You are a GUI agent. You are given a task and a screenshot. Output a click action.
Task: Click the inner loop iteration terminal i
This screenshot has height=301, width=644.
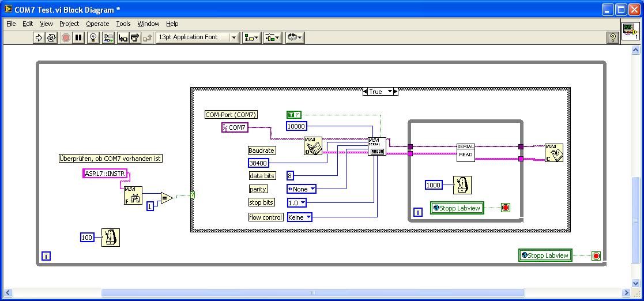pos(417,212)
